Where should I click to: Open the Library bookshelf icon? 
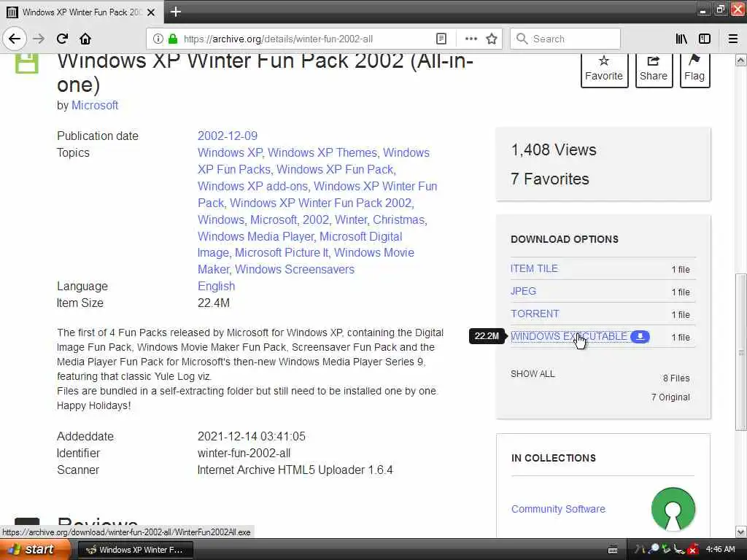point(681,39)
